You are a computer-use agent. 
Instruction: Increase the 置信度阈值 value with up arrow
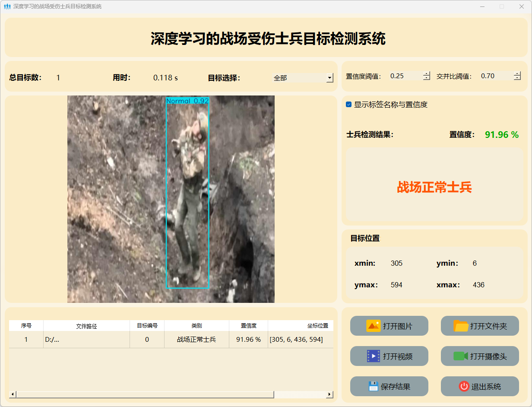427,73
